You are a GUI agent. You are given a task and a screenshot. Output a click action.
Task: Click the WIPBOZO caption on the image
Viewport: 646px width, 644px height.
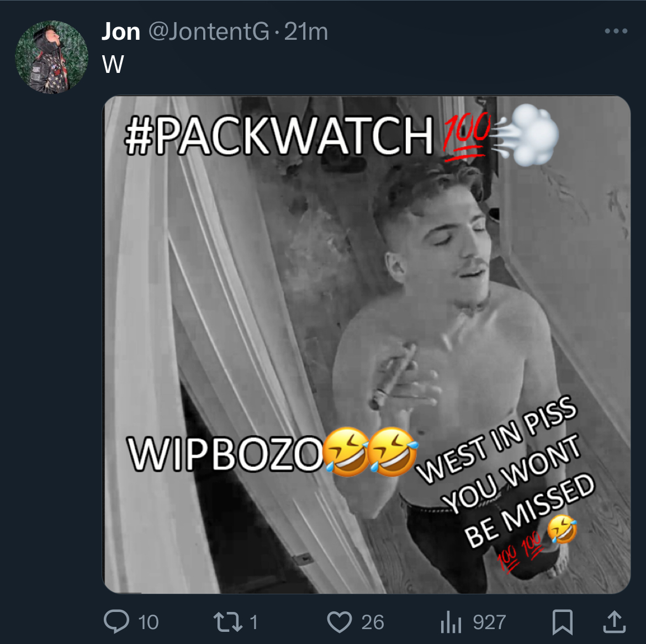coord(225,453)
